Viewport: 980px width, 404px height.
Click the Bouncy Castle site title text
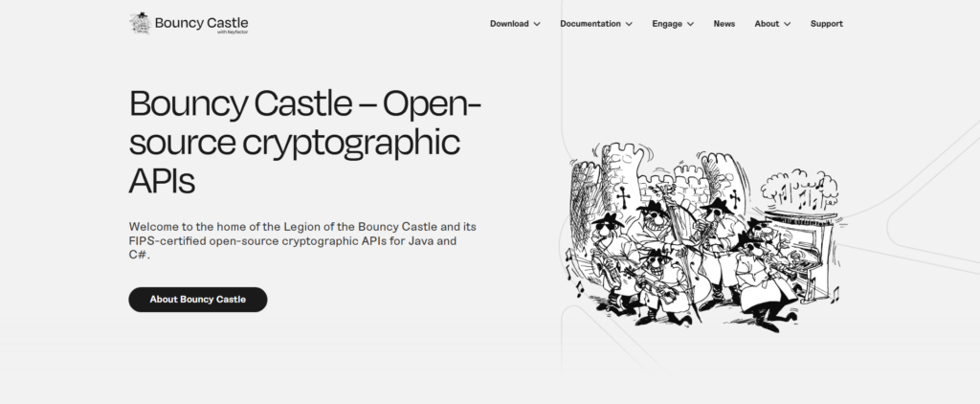coord(201,23)
